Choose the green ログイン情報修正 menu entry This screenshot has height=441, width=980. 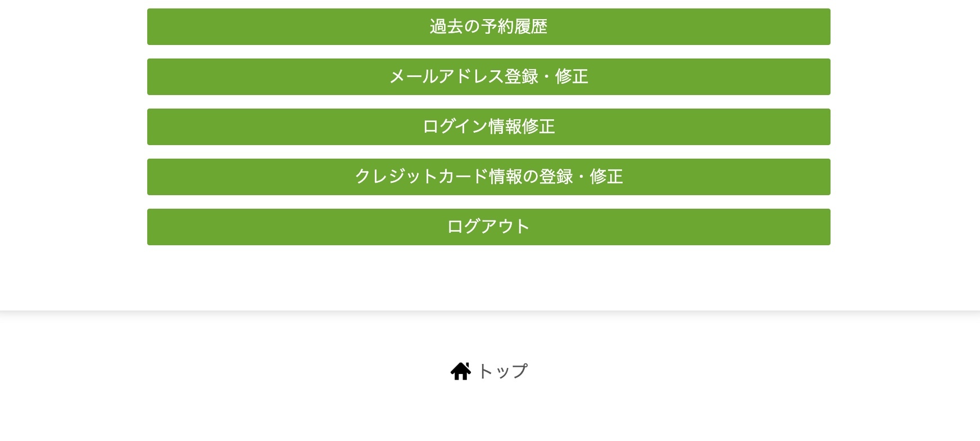[488, 127]
